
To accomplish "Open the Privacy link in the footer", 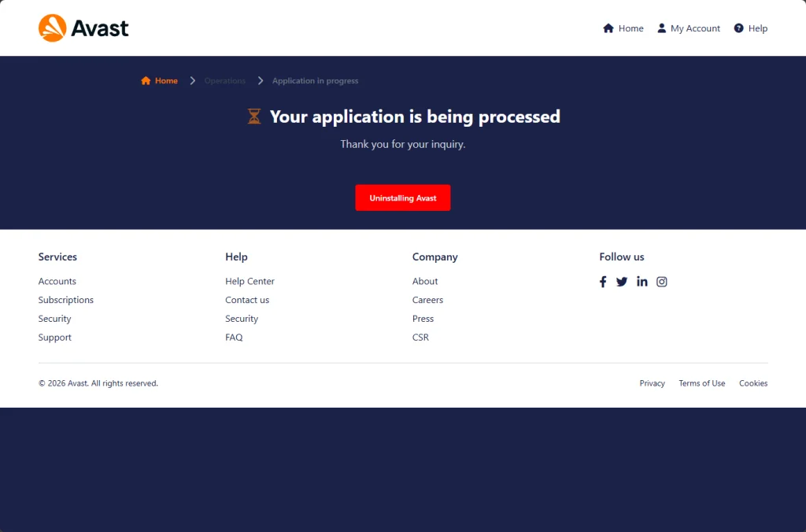I will click(652, 383).
